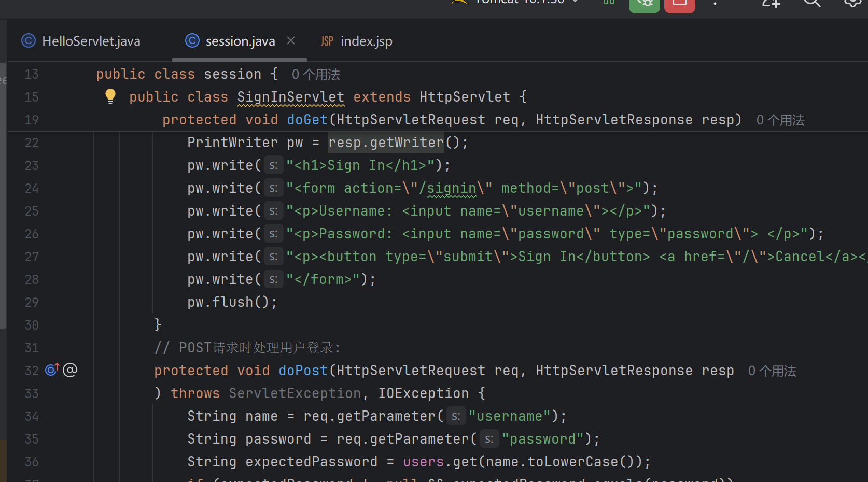This screenshot has width=868, height=482.
Task: Place cursor on resp.getWriter call
Action: (x=386, y=143)
